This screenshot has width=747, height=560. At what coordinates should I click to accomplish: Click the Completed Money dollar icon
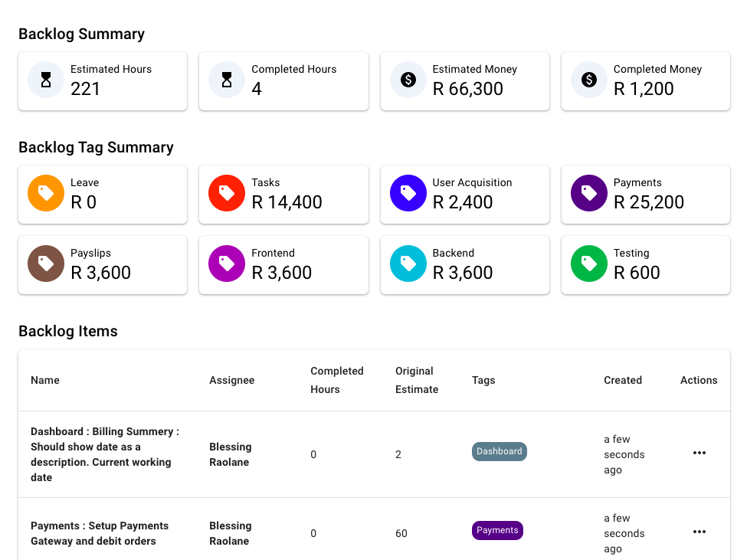589,80
